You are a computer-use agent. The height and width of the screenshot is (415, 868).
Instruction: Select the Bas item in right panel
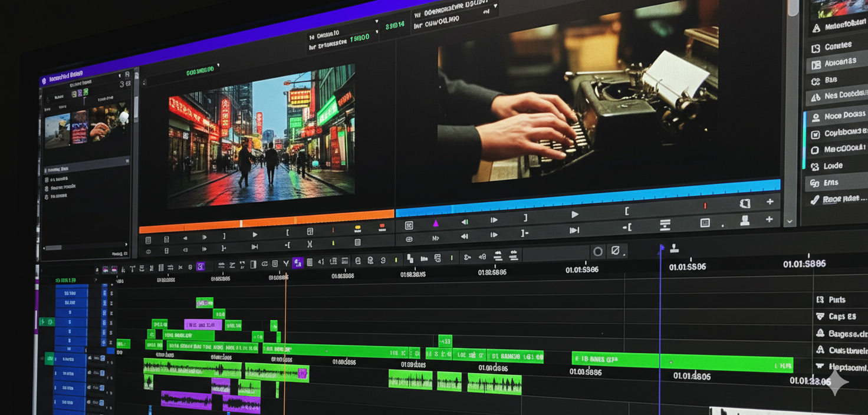pos(830,80)
